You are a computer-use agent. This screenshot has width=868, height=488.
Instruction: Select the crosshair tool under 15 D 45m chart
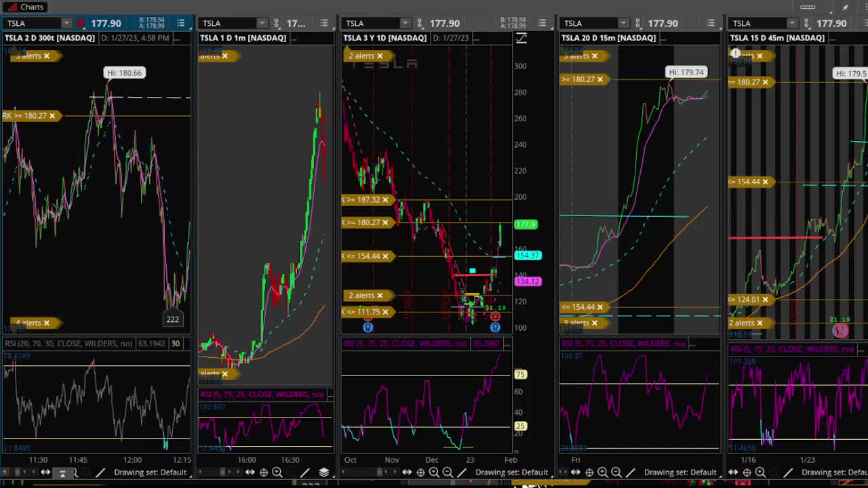pyautogui.click(x=747, y=472)
